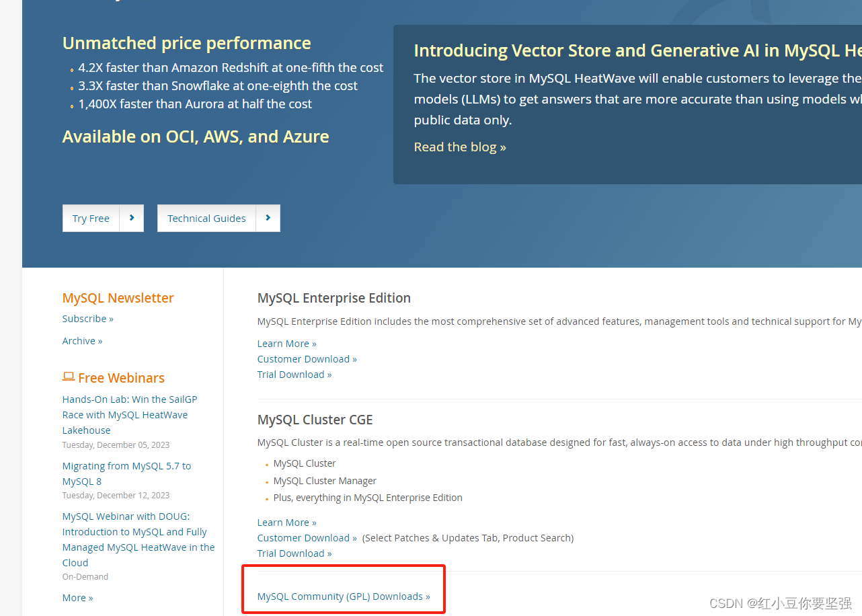Screen dimensions: 862x616
Task: Click the Plus, everything in Enterprise Edition bullet
Action: (368, 498)
